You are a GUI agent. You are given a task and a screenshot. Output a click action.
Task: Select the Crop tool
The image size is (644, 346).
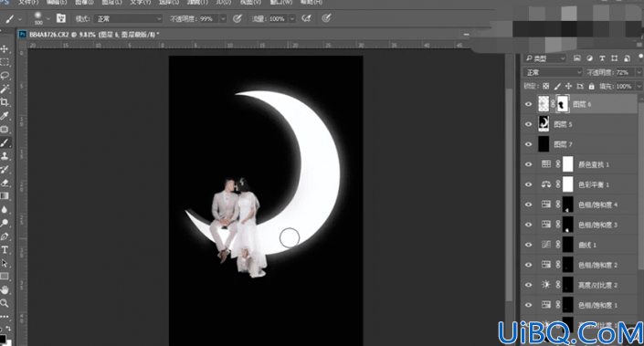pos(5,102)
